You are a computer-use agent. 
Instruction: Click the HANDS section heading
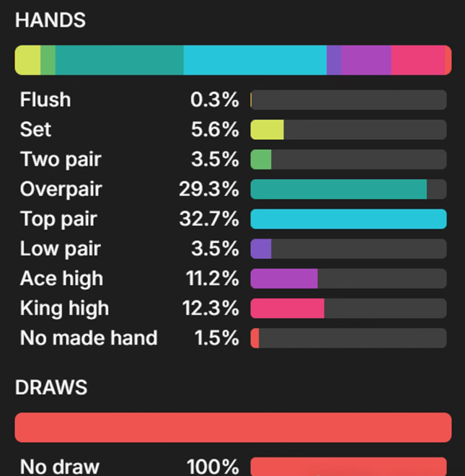click(x=50, y=20)
